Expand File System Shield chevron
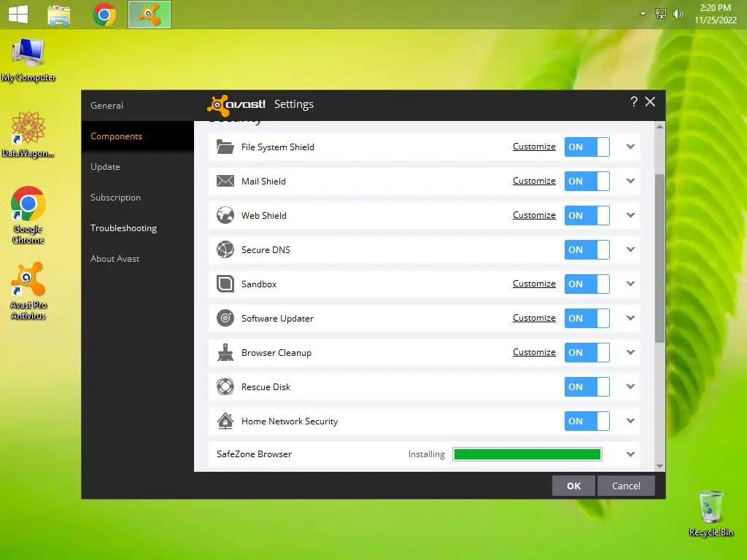 point(630,147)
